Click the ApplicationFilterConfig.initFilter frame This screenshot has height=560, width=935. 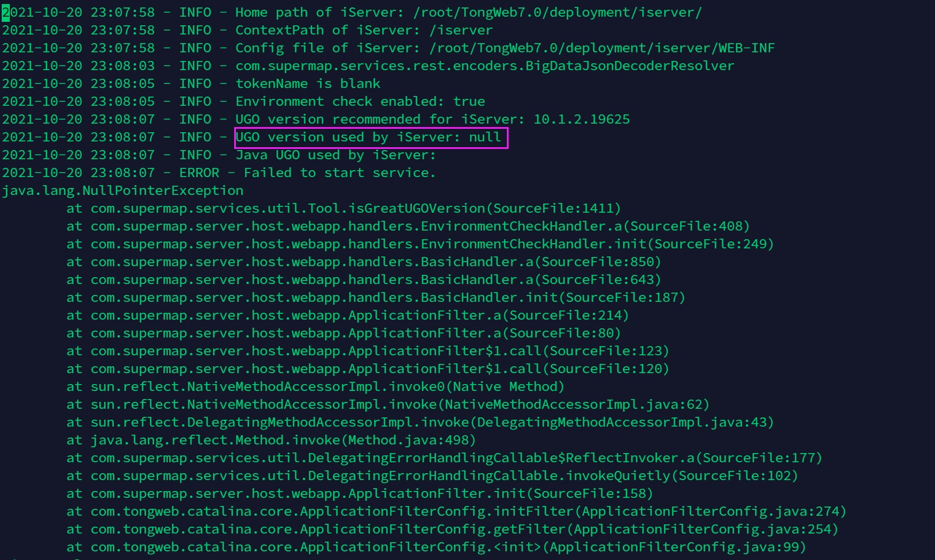(456, 511)
